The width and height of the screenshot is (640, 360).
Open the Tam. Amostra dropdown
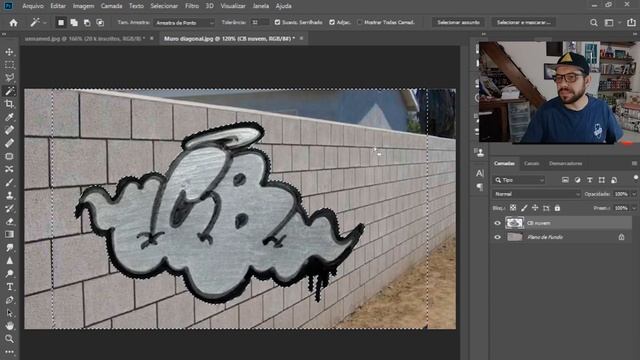coord(184,23)
